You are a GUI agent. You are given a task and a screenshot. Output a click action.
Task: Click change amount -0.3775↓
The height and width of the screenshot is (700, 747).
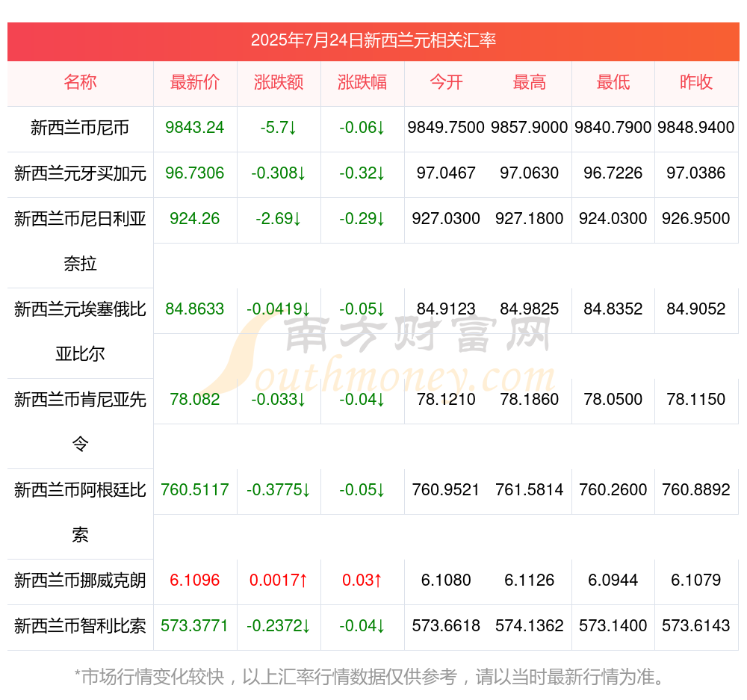[x=279, y=490]
